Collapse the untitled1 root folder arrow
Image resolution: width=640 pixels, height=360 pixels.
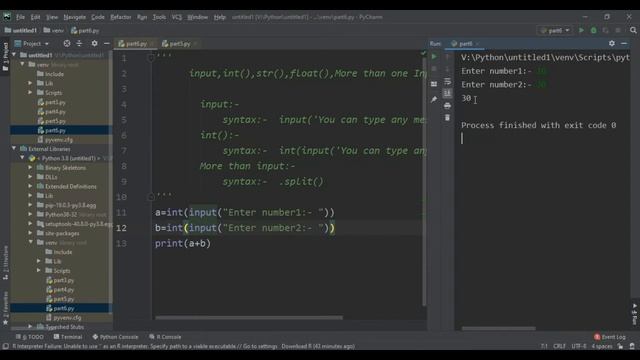pos(14,55)
